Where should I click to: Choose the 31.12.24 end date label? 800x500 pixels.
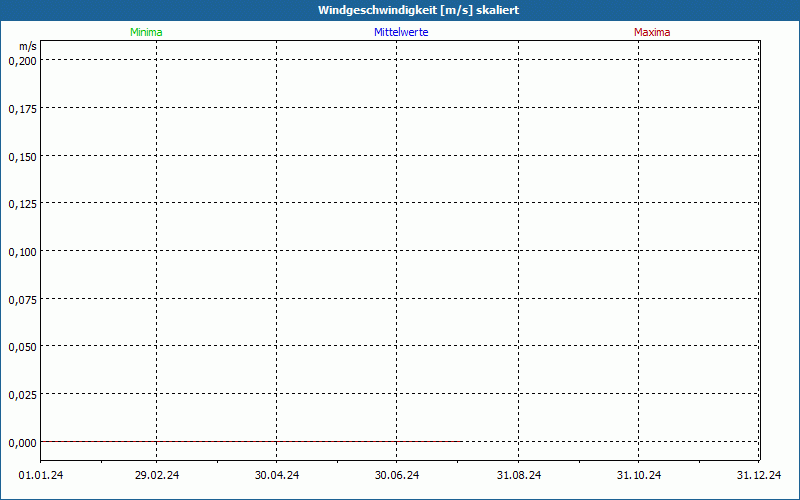759,475
